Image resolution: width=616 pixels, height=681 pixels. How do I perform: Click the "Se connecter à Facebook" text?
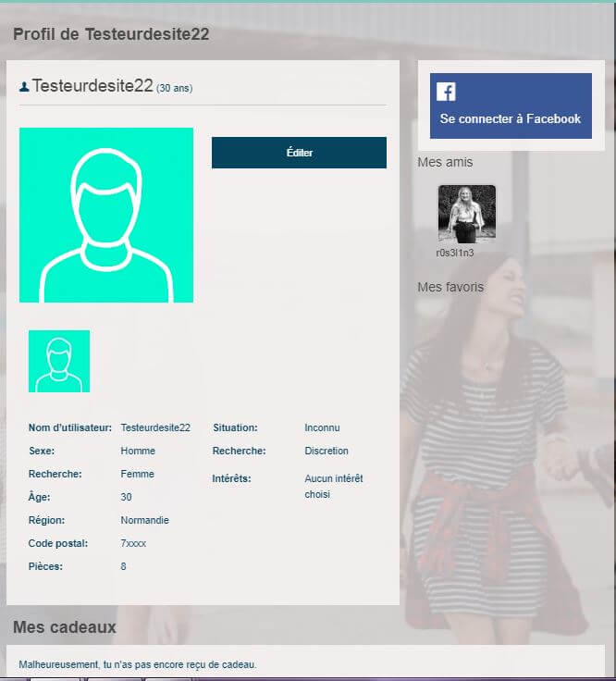[510, 118]
